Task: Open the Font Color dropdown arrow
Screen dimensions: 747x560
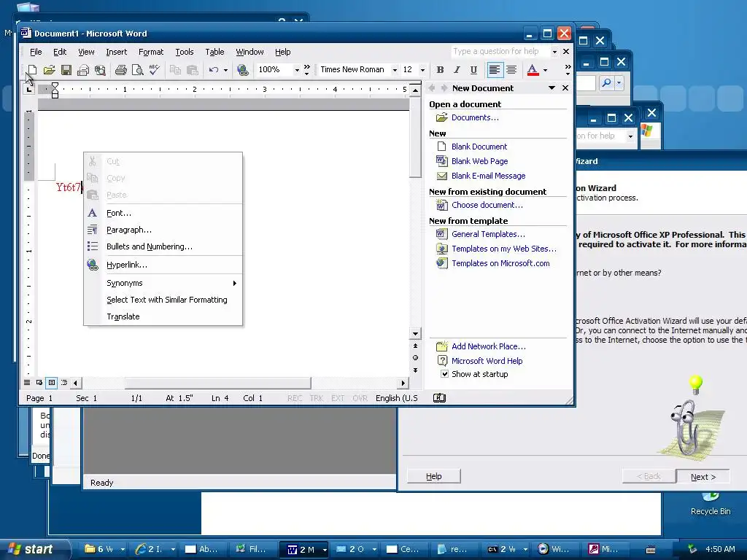Action: tap(545, 70)
